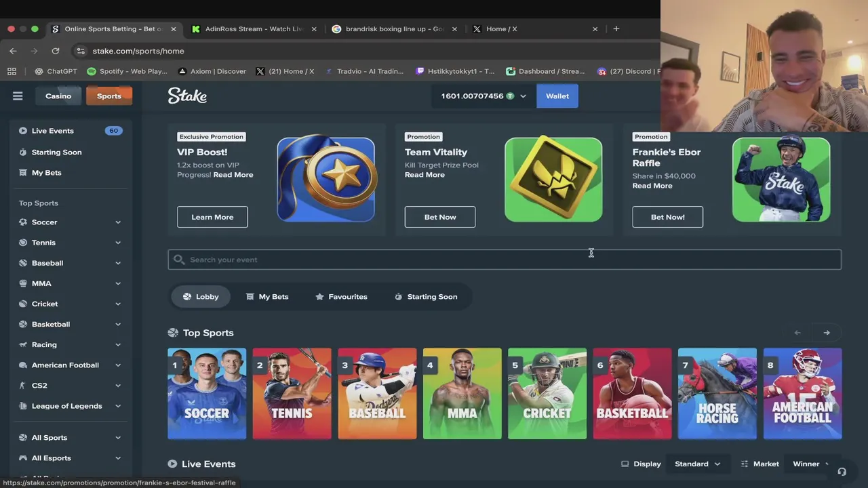
Task: Open the Axiom Discover bookmark
Action: pyautogui.click(x=212, y=71)
